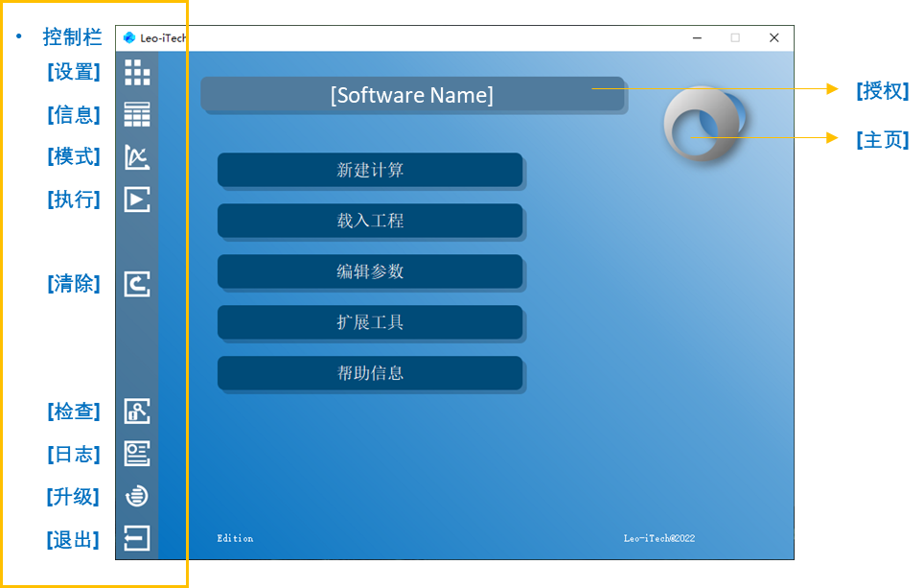This screenshot has width=924, height=588.
Task: Click the Leo-iTech app icon in title bar
Action: (129, 38)
